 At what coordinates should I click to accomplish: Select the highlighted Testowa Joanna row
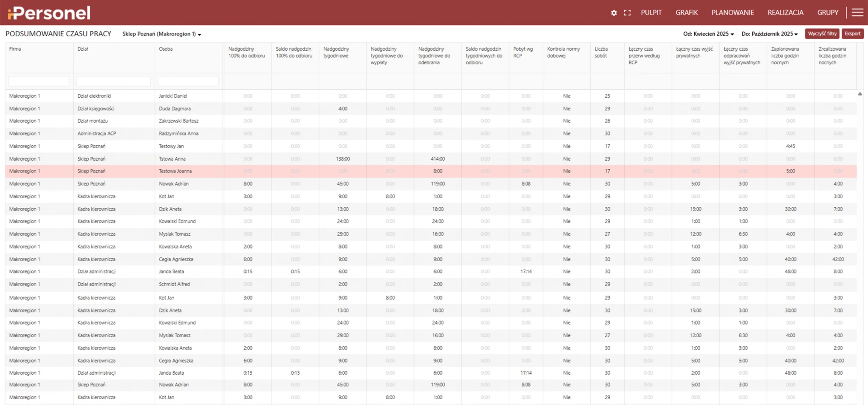(x=175, y=171)
